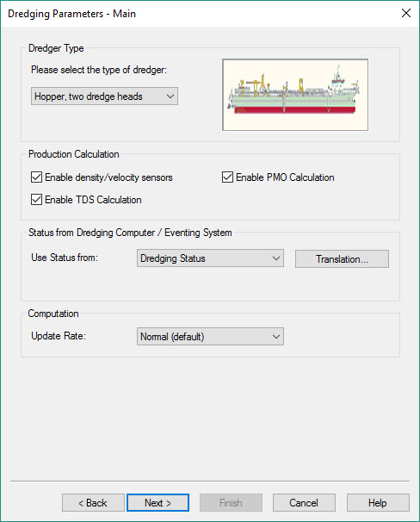420x522 pixels.
Task: Open the dredger type dropdown
Action: pyautogui.click(x=104, y=96)
